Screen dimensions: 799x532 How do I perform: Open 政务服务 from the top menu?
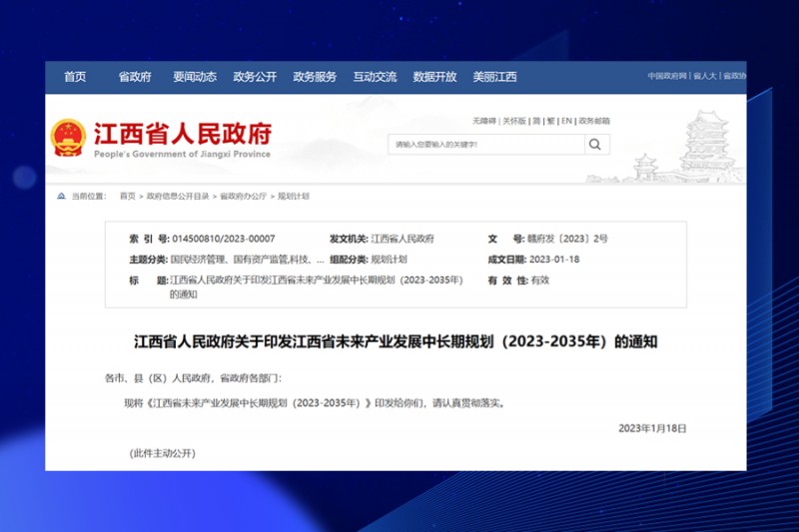(x=315, y=77)
